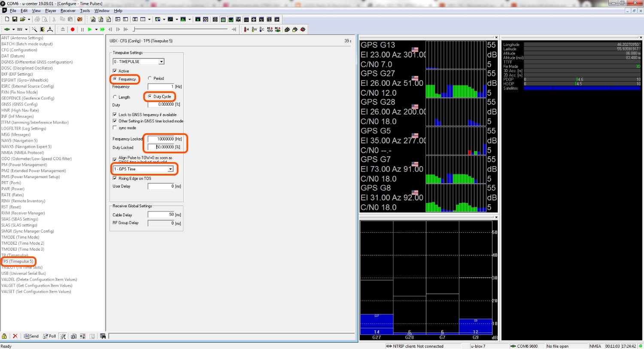Click the New file icon
644x349 pixels.
7,19
